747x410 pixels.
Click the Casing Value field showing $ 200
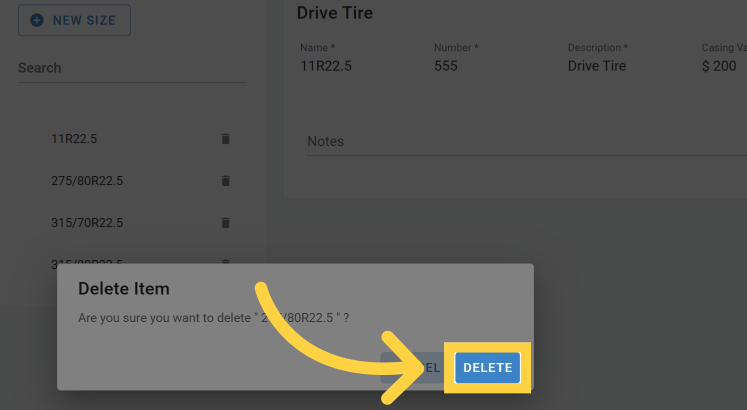click(722, 66)
